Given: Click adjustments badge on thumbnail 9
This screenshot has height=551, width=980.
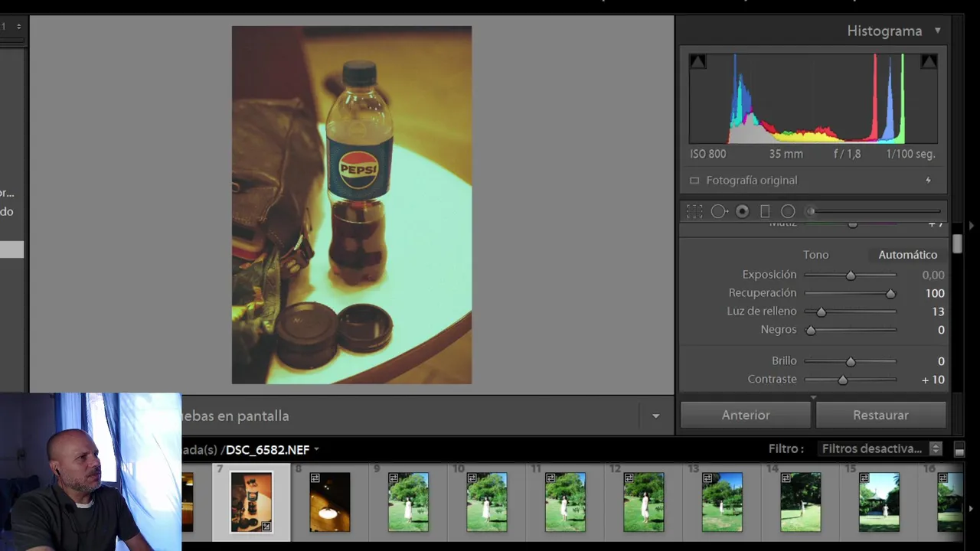Looking at the screenshot, I should (x=394, y=478).
